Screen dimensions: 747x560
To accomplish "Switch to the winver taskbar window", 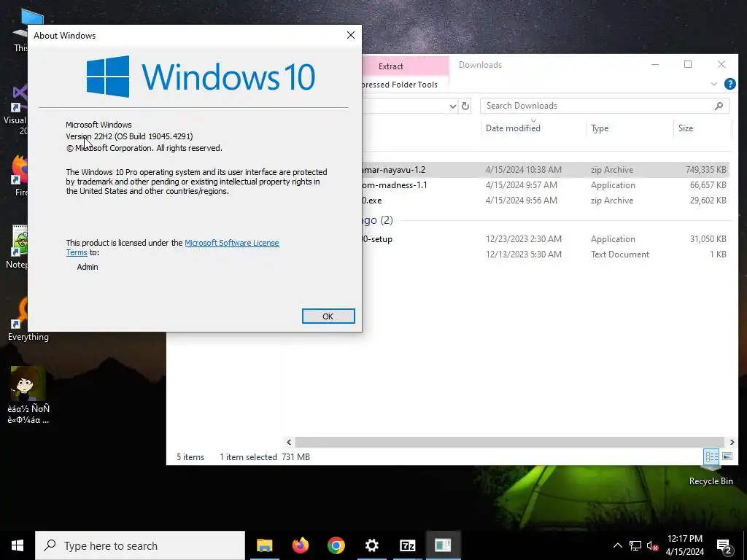I will click(443, 545).
